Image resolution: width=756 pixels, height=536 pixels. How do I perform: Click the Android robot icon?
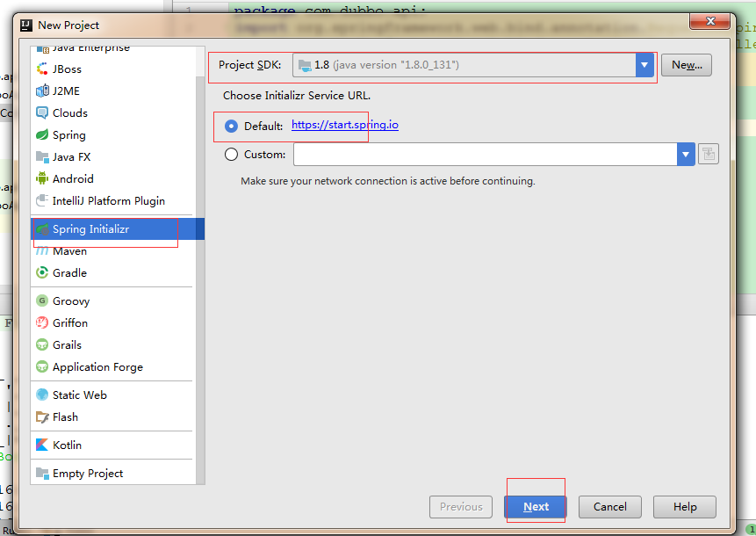coord(42,178)
